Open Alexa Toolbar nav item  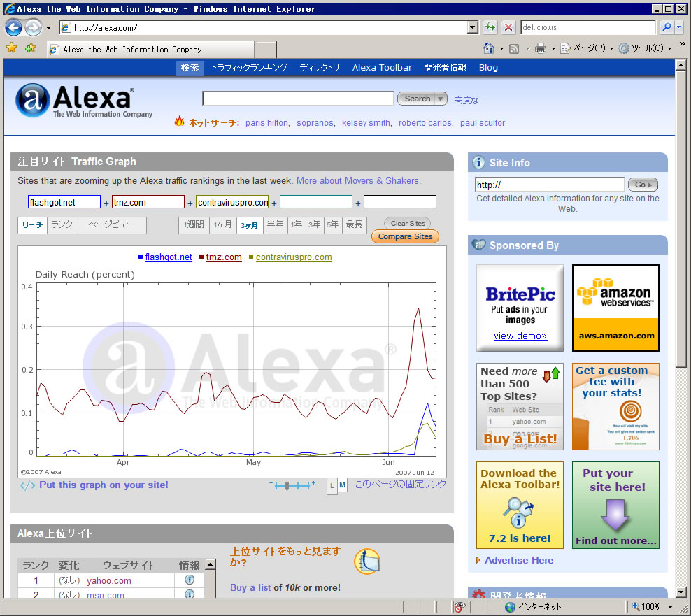coord(382,68)
